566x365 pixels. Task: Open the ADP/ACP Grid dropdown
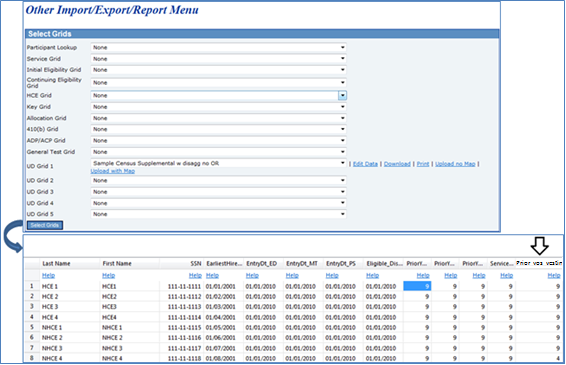point(218,140)
